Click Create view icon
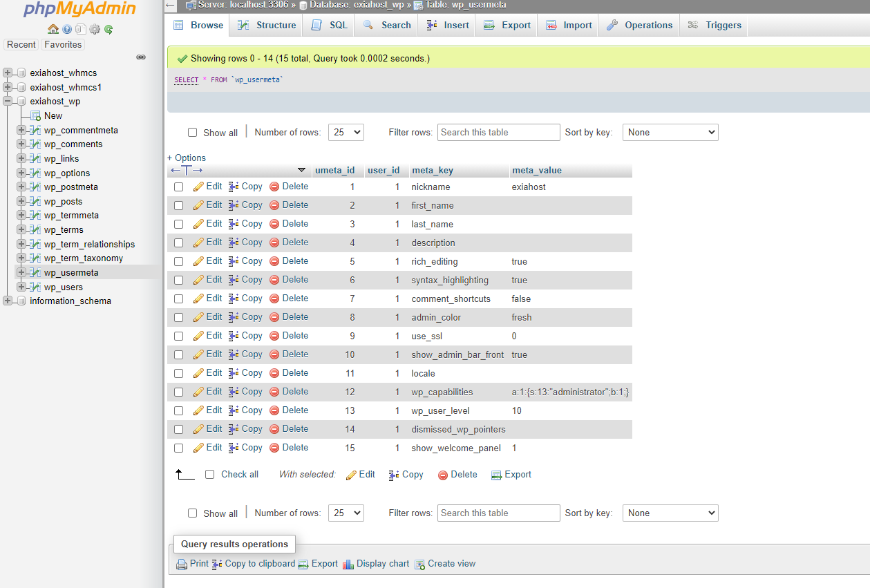This screenshot has width=870, height=588. (419, 564)
